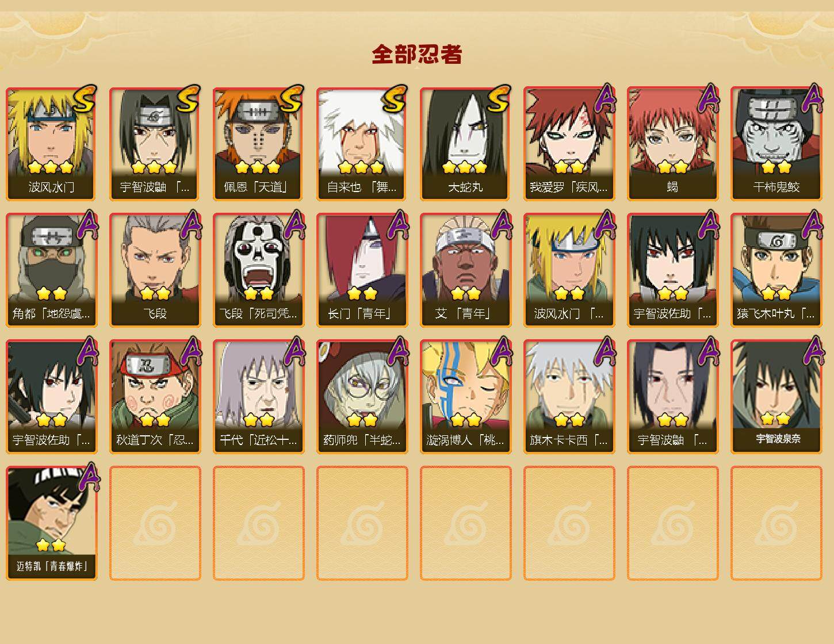
Task: Click the S rank badge on 自来也 card
Action: 395,99
